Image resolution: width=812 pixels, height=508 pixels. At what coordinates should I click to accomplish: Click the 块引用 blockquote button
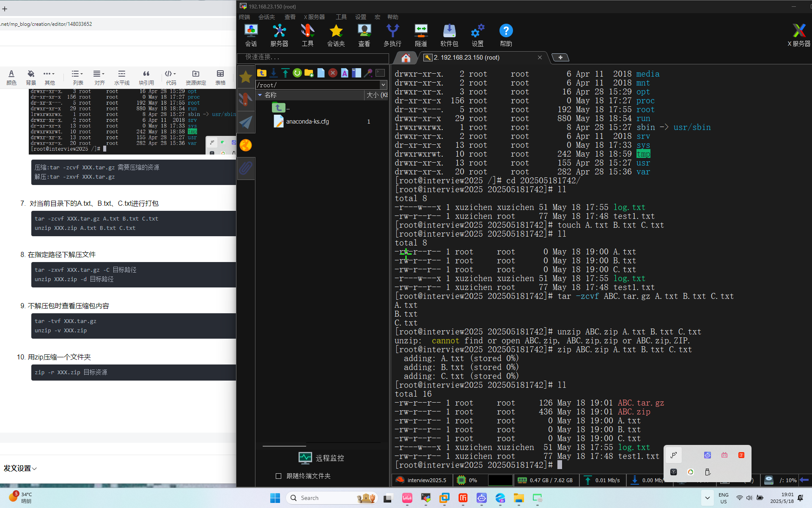146,77
